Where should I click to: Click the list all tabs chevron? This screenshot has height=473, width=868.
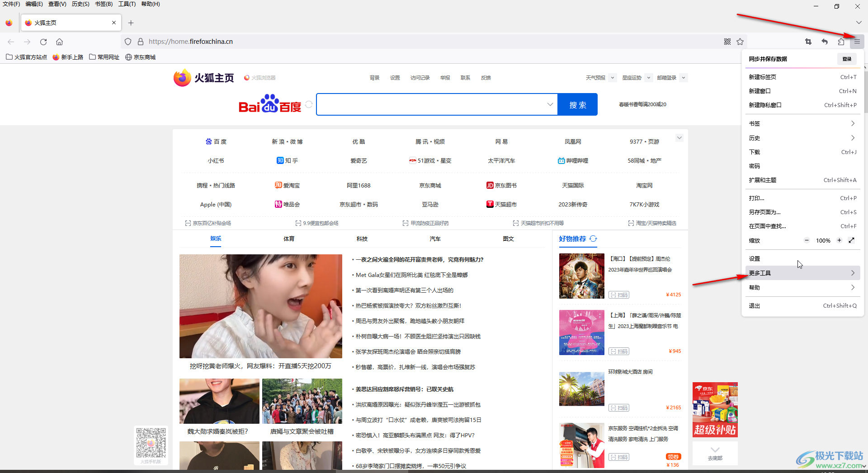[x=859, y=23]
